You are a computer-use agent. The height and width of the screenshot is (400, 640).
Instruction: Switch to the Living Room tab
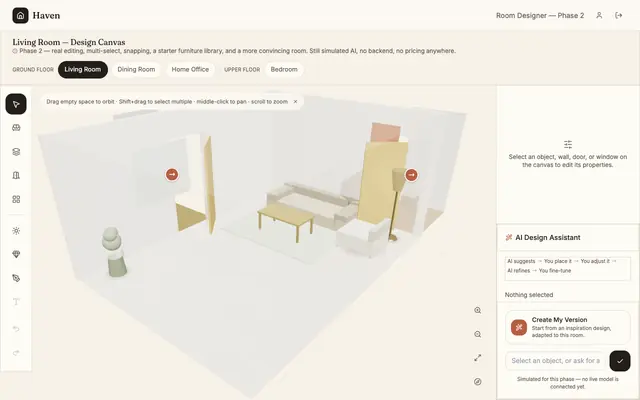click(83, 69)
